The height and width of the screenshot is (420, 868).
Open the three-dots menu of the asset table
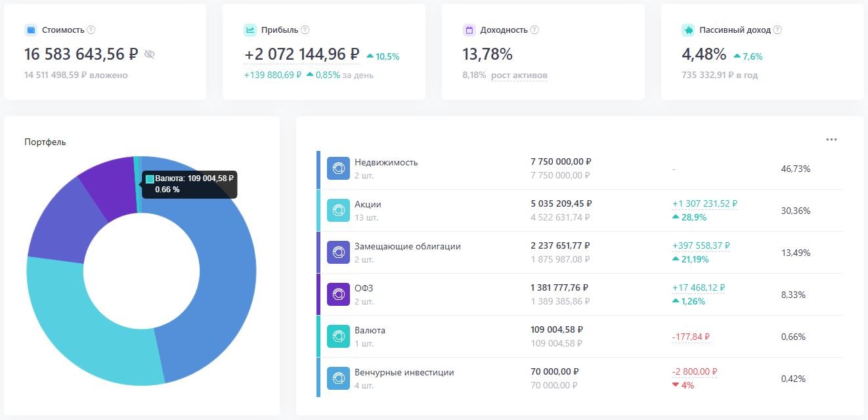coord(831,139)
